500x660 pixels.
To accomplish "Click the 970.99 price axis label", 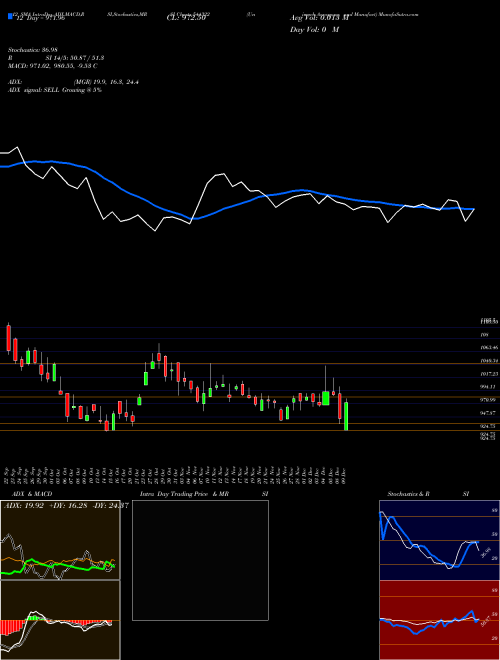I will pos(490,400).
